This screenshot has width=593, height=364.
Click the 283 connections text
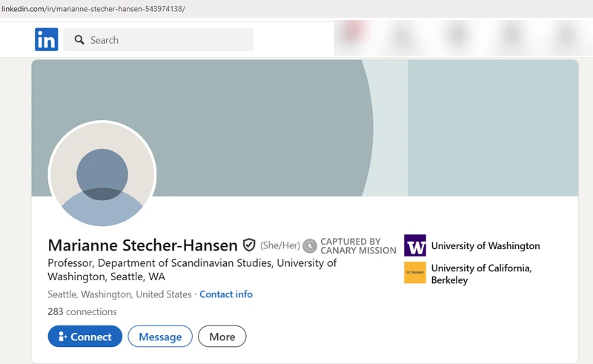pos(82,312)
